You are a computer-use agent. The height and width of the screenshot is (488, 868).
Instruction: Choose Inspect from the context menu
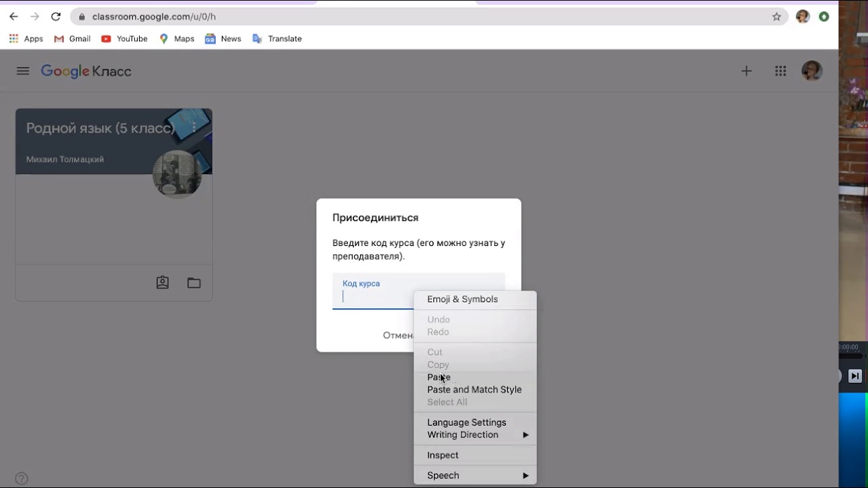(475, 455)
